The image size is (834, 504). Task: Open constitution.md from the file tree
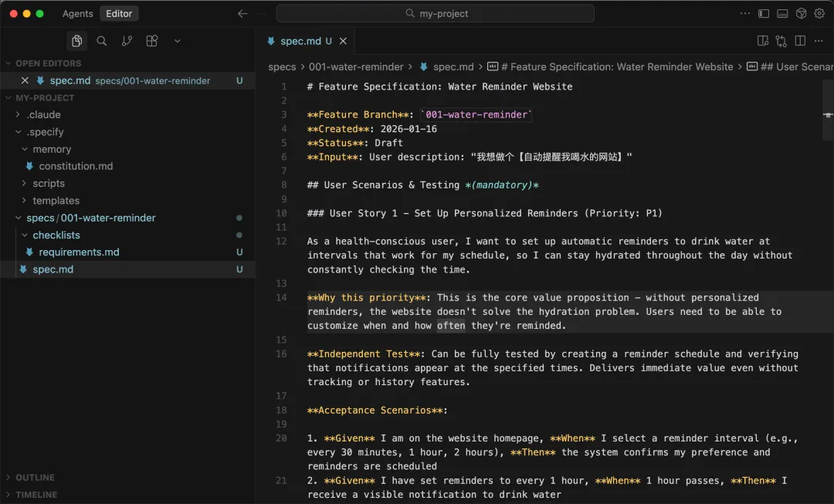[x=76, y=166]
